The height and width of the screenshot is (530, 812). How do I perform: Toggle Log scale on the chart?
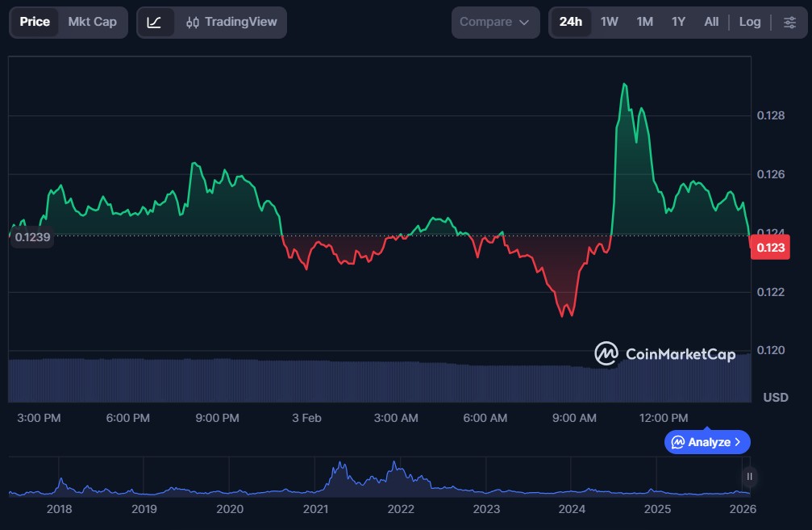[x=749, y=23]
